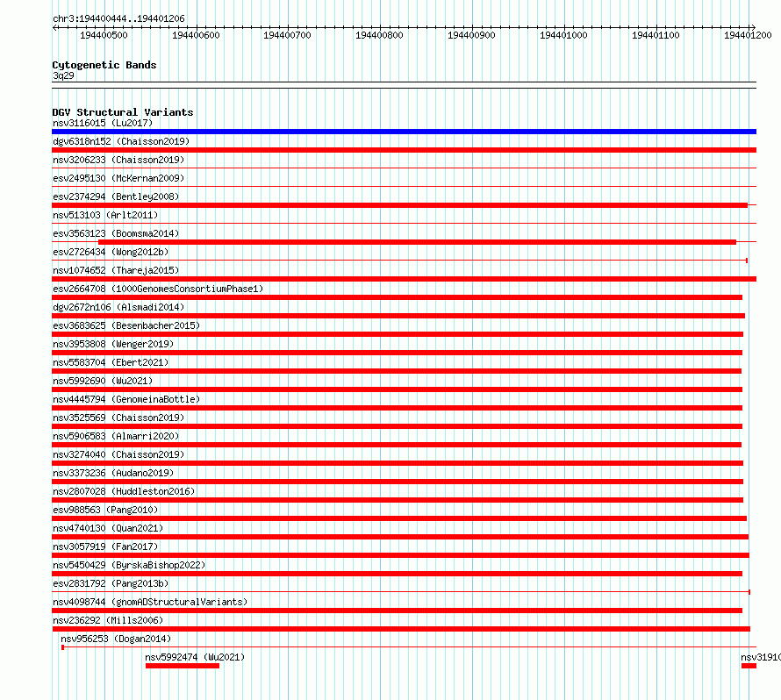Select nsv3525569 (Chaisson2019) variant label
The image size is (781, 700).
click(118, 418)
